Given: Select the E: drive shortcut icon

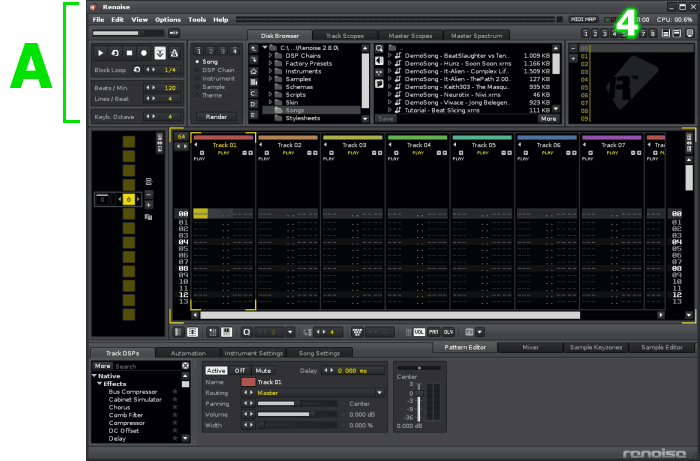Looking at the screenshot, I should pos(254,115).
